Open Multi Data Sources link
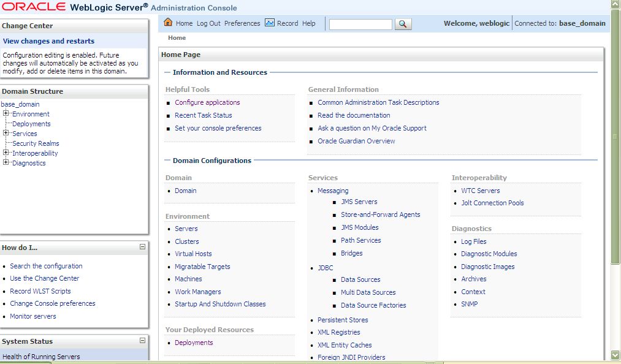621x364 pixels. pos(368,293)
